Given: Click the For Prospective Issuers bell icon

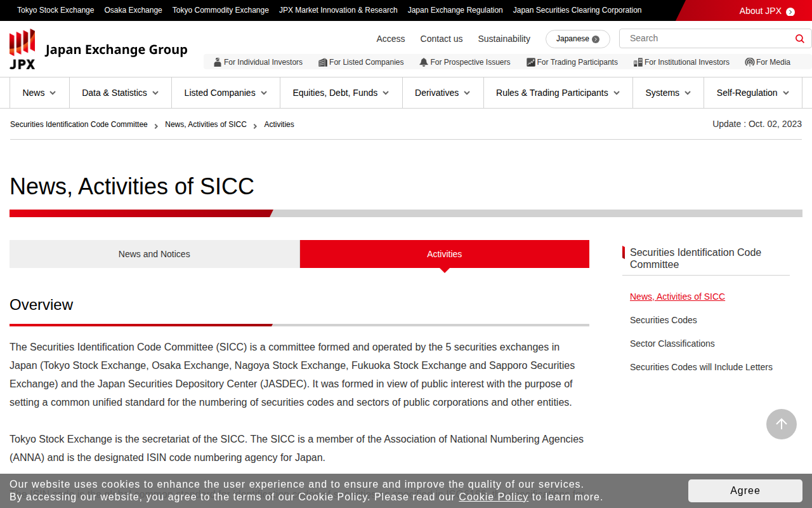Looking at the screenshot, I should tap(424, 62).
